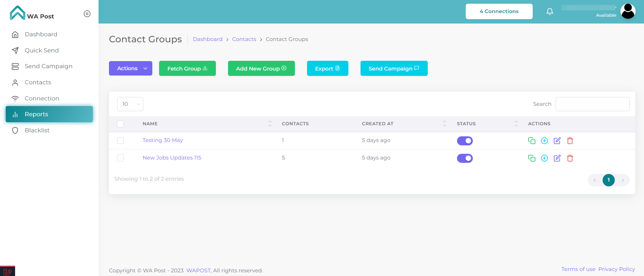The height and width of the screenshot is (276, 644).
Task: Select the Testing 30 May row checkbox
Action: 120,141
